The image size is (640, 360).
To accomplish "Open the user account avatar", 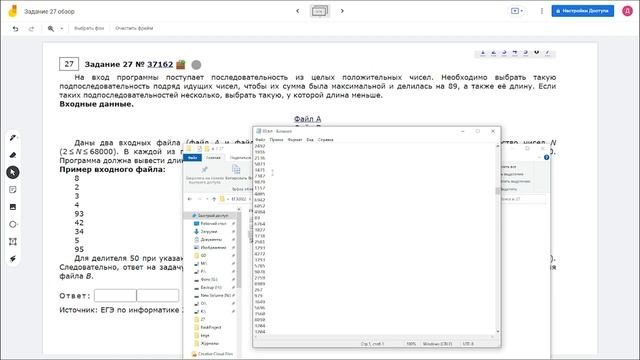I will (x=627, y=11).
